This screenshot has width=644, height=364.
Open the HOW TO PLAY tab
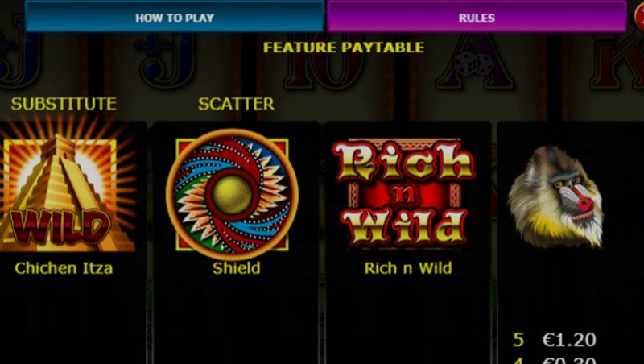click(175, 17)
